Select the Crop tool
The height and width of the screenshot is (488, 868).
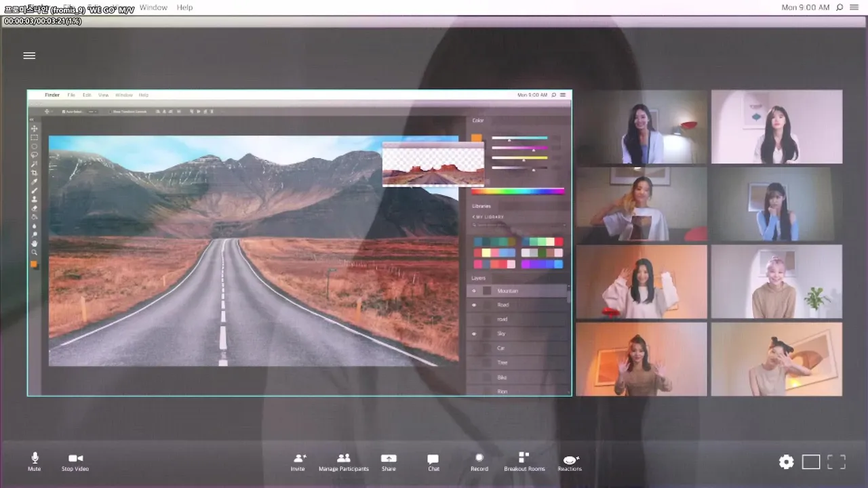click(x=34, y=173)
